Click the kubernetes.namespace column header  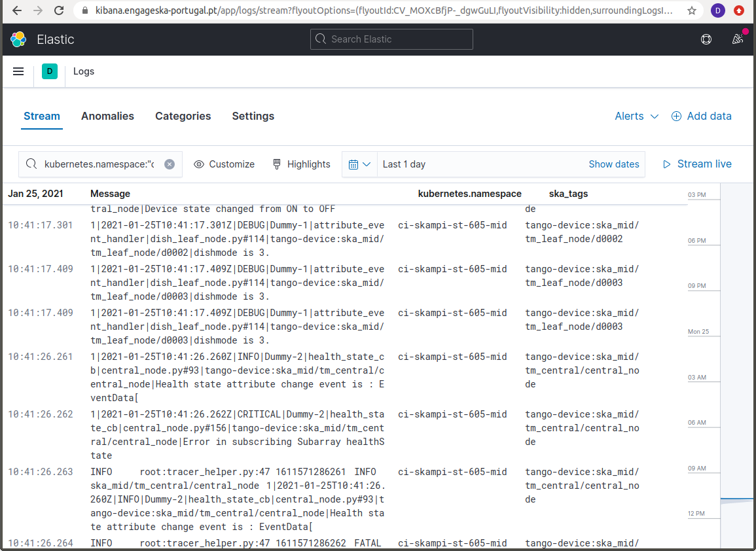point(469,194)
